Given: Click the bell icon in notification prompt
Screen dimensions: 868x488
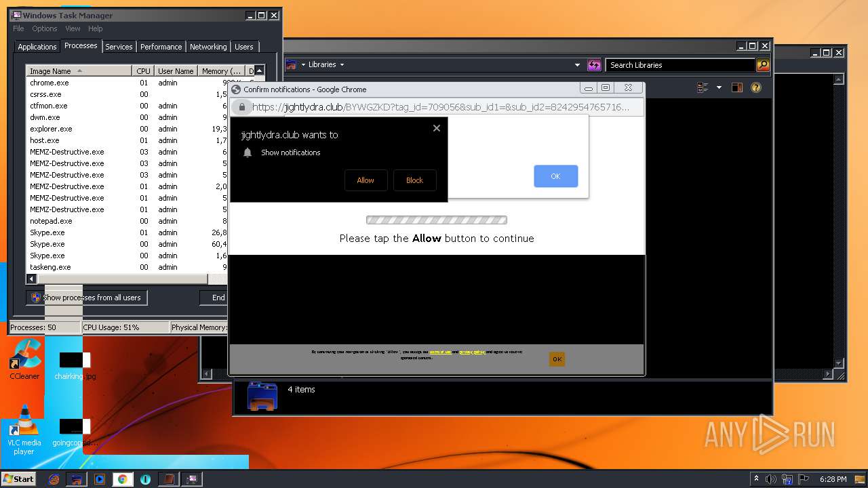Looking at the screenshot, I should [248, 152].
